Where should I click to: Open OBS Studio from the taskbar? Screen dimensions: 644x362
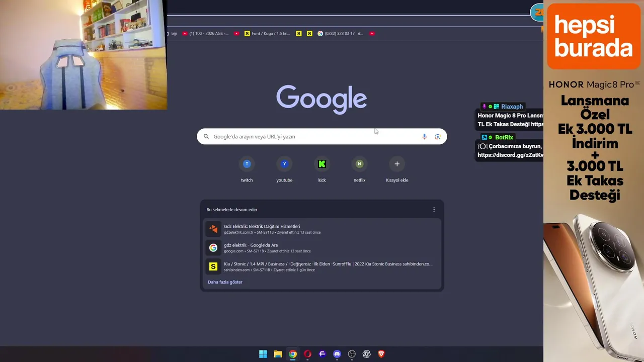tap(352, 354)
